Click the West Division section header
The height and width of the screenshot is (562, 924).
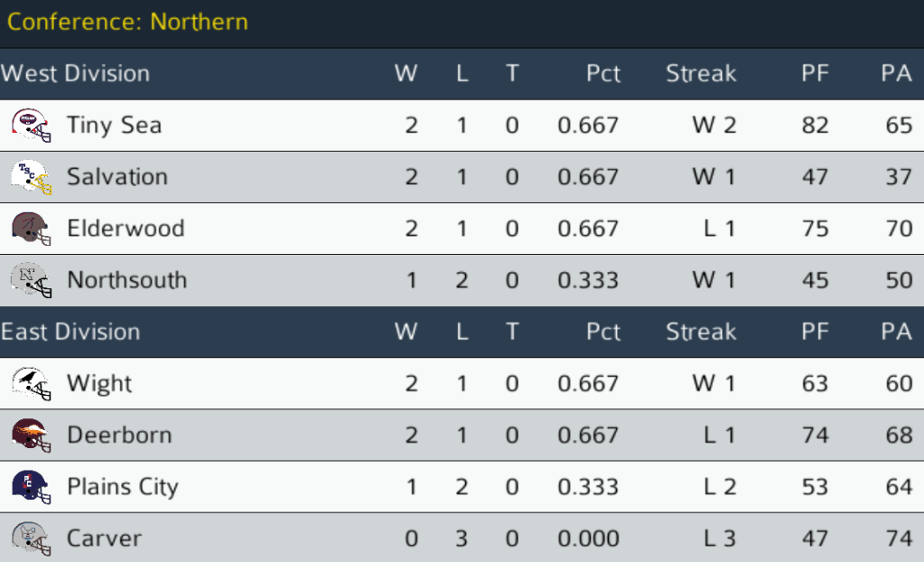[75, 74]
